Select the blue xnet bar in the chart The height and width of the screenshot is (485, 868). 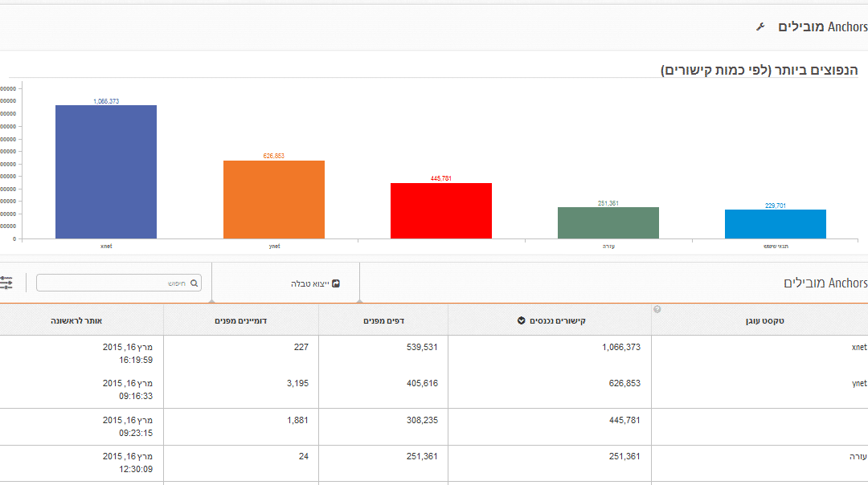click(106, 172)
